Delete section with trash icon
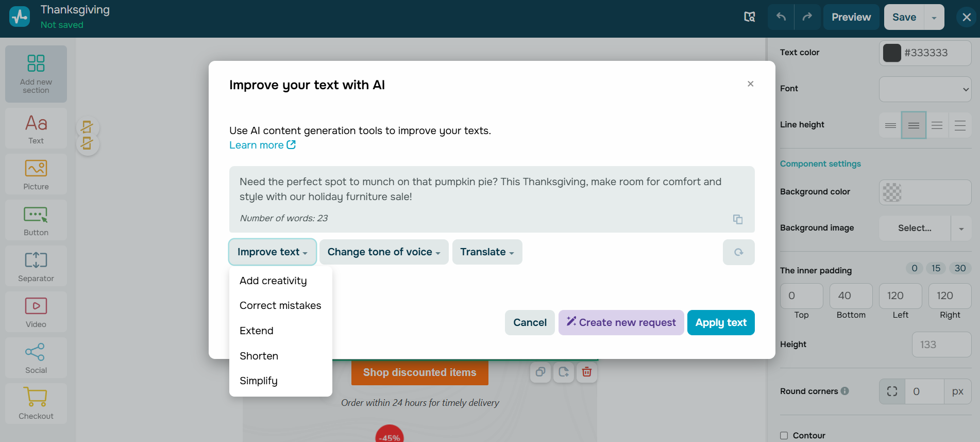 coord(586,372)
